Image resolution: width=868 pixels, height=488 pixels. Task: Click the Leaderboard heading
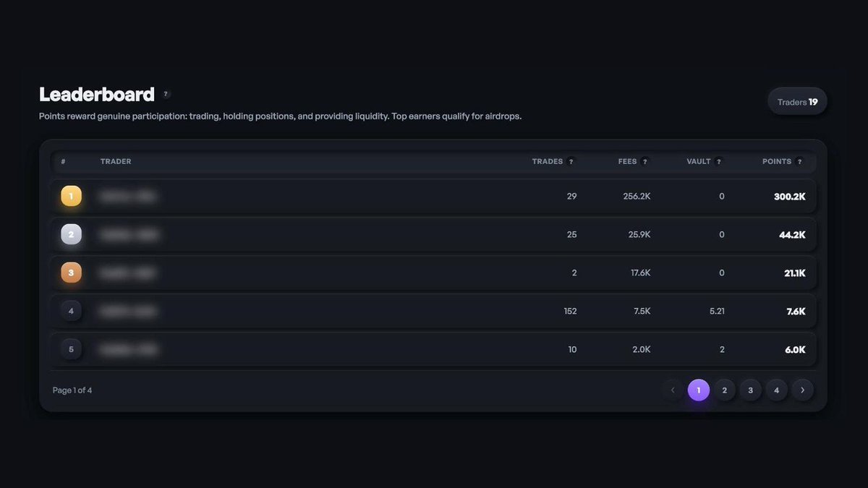tap(97, 94)
